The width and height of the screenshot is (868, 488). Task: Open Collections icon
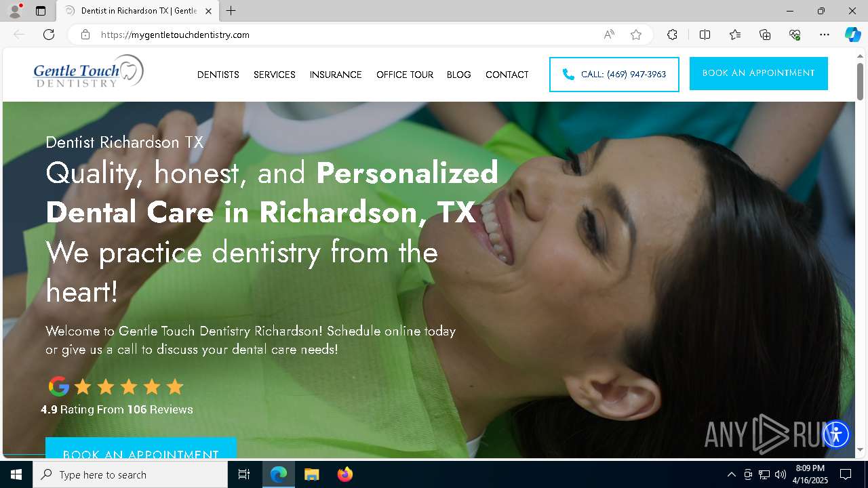coord(765,35)
